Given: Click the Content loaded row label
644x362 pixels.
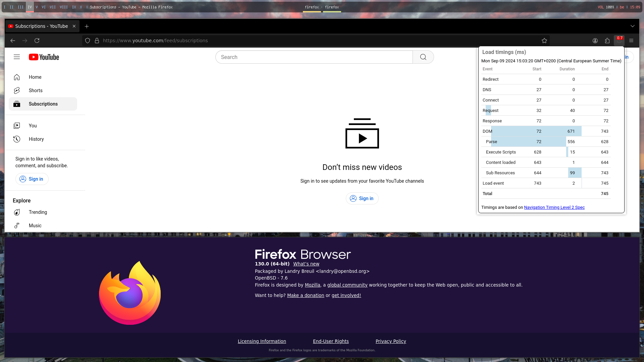Looking at the screenshot, I should (500, 163).
